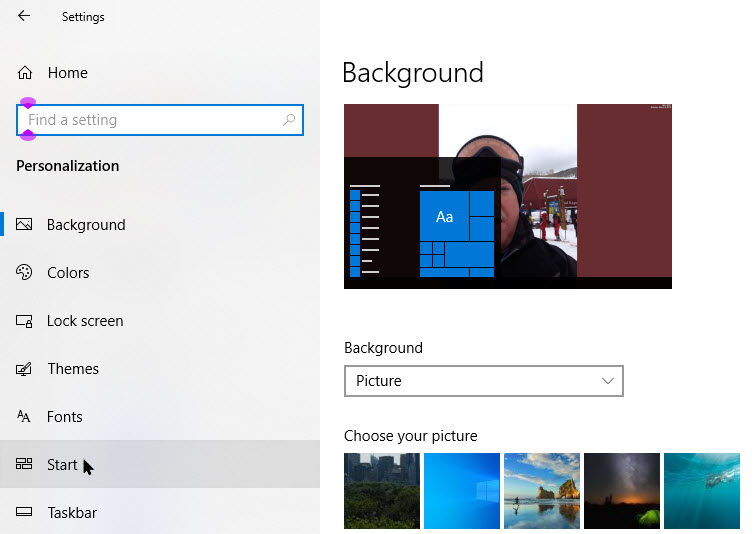Click the Colors palette icon
The width and height of the screenshot is (756, 534).
click(x=25, y=273)
